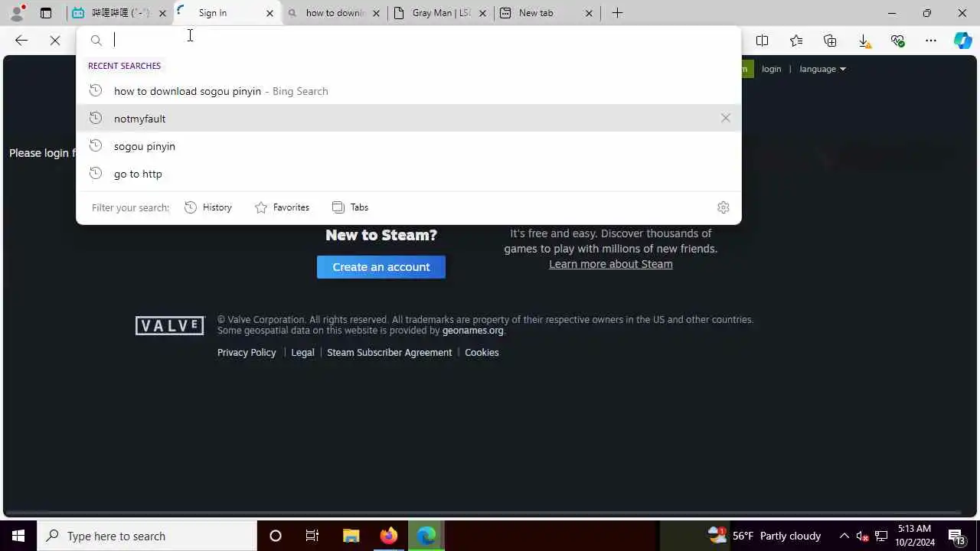This screenshot has height=551, width=980.
Task: Close the 'how to download' tab
Action: click(x=376, y=13)
